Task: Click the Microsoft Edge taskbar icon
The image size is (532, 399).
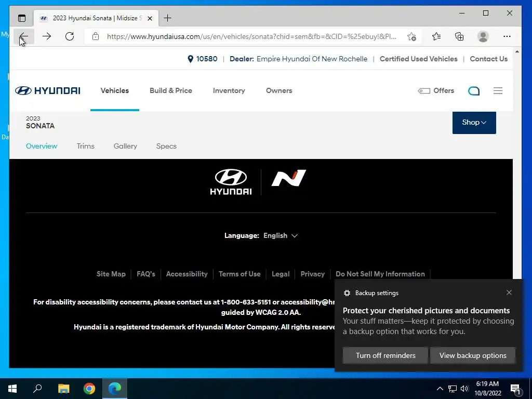Action: point(115,389)
